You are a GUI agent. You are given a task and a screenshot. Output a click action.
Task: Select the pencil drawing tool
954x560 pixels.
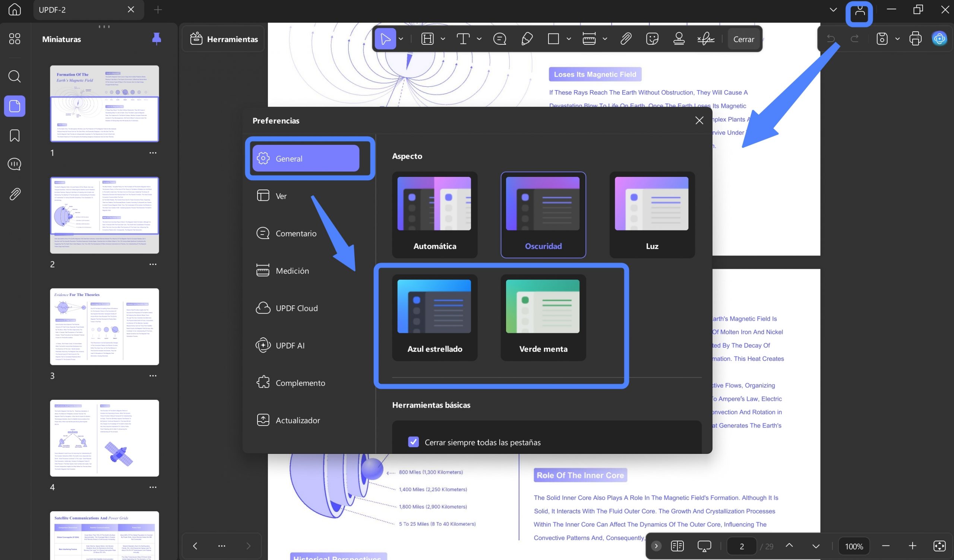tap(527, 39)
